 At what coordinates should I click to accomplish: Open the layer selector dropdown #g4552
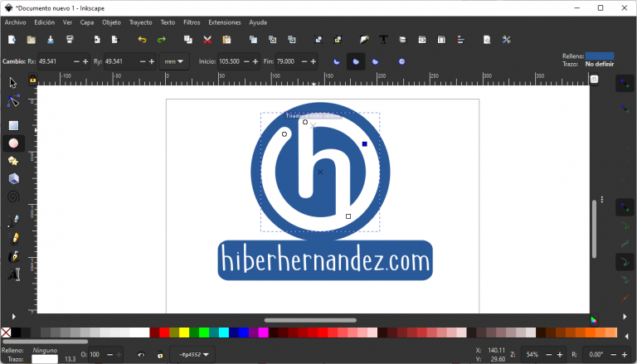coord(192,355)
